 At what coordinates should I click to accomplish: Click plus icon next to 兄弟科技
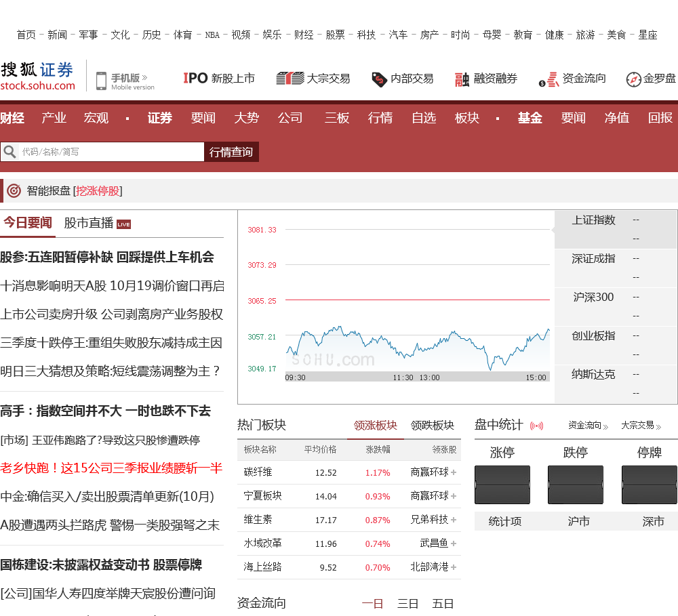coord(454,520)
